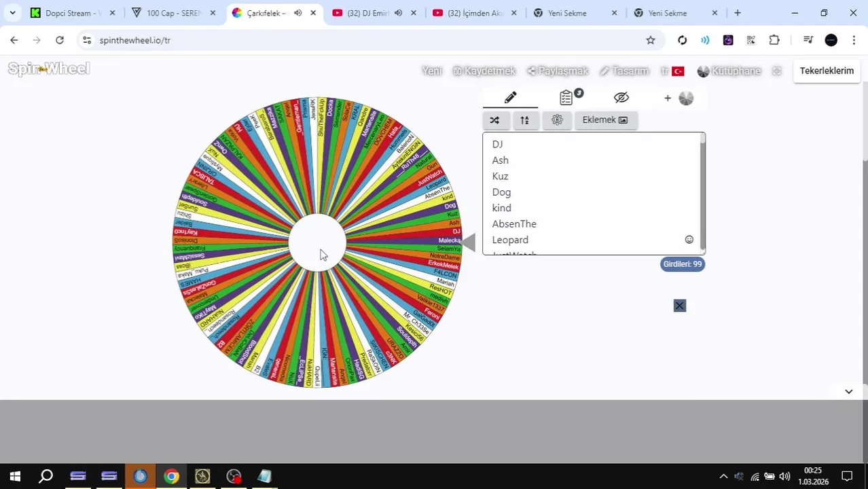Switch to the Dopci Stream tab
This screenshot has height=489, width=868.
pyautogui.click(x=73, y=13)
